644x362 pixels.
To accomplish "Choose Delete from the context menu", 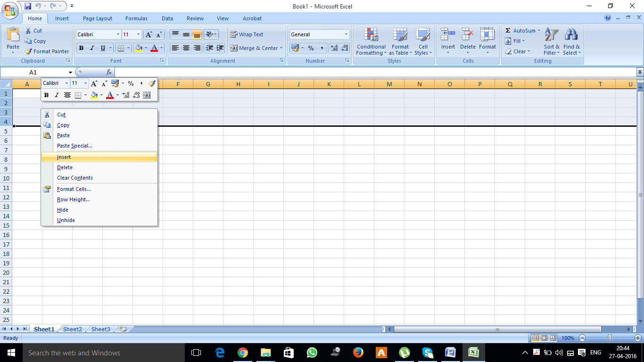I will click(99, 167).
